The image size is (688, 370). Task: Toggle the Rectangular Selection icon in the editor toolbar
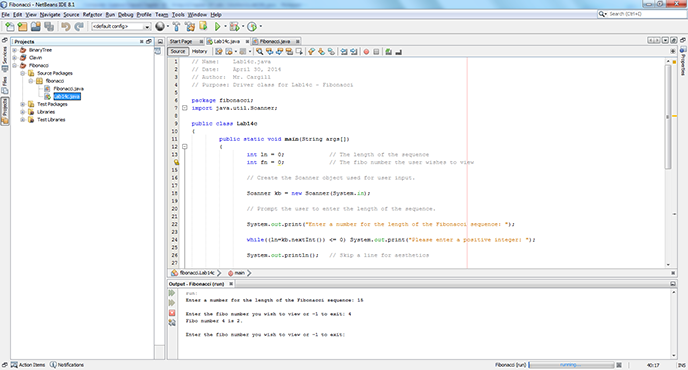[299, 52]
